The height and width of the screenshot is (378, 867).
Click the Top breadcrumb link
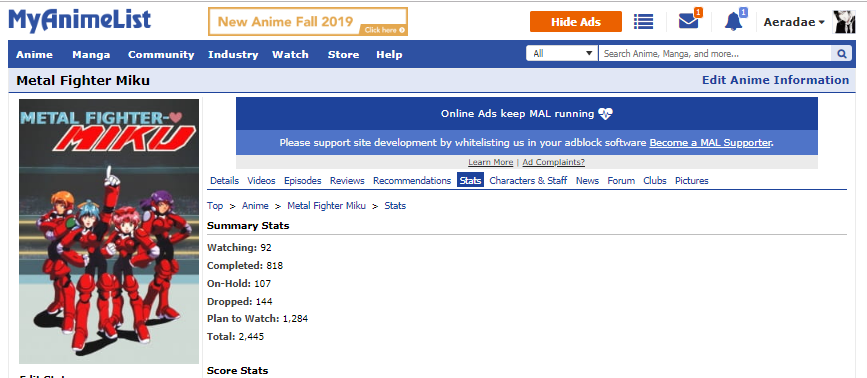(x=215, y=206)
